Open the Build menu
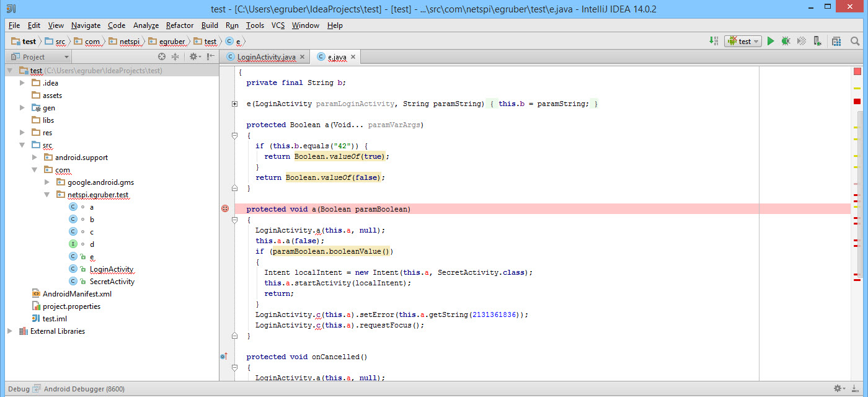The image size is (868, 397). tap(210, 25)
